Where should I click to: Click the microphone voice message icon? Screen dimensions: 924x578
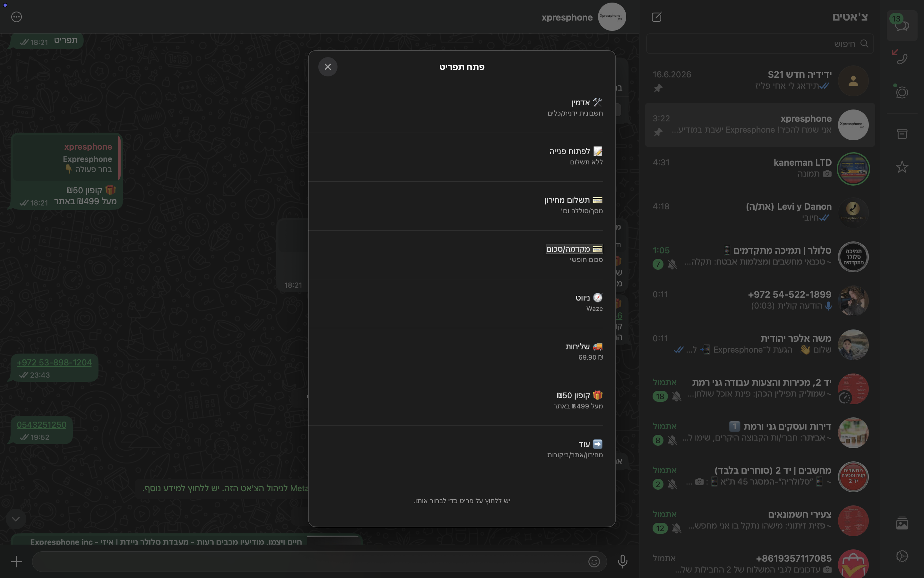622,561
